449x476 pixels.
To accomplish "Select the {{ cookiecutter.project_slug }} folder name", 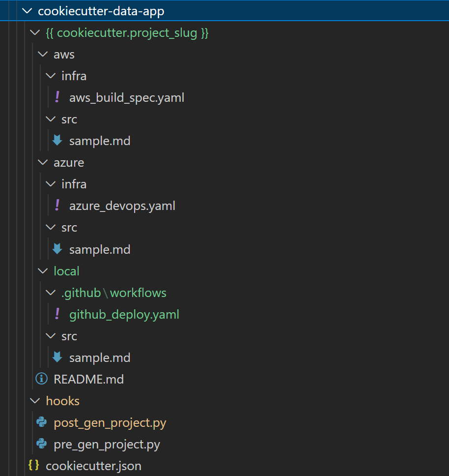I will (x=127, y=33).
